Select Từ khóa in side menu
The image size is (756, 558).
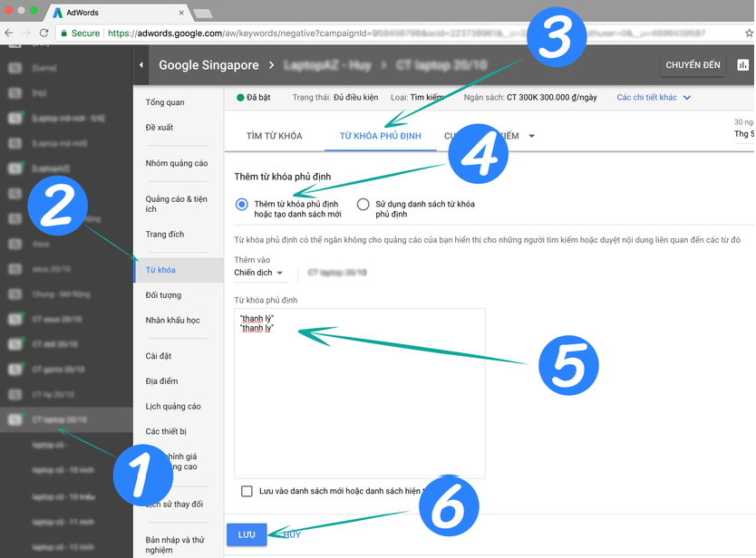pos(179,270)
